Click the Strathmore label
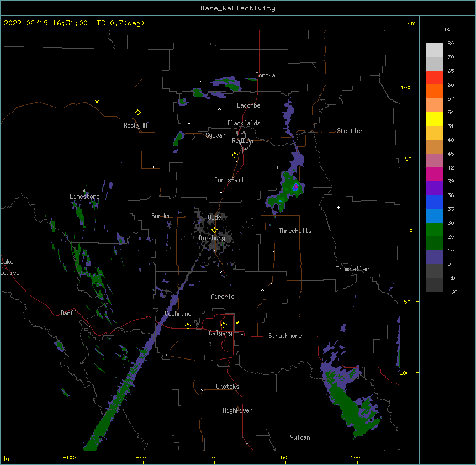This screenshot has height=465, width=476. click(x=285, y=336)
